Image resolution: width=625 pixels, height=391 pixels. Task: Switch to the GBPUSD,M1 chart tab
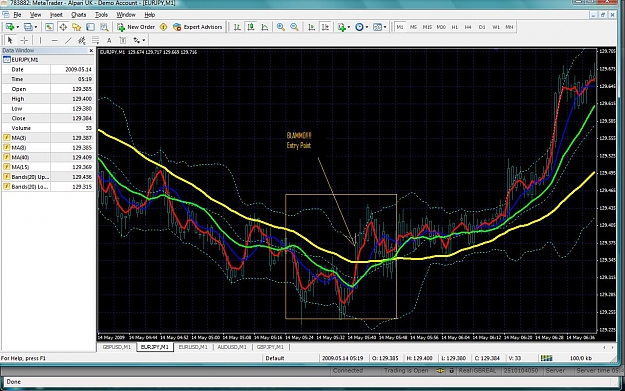pyautogui.click(x=117, y=347)
